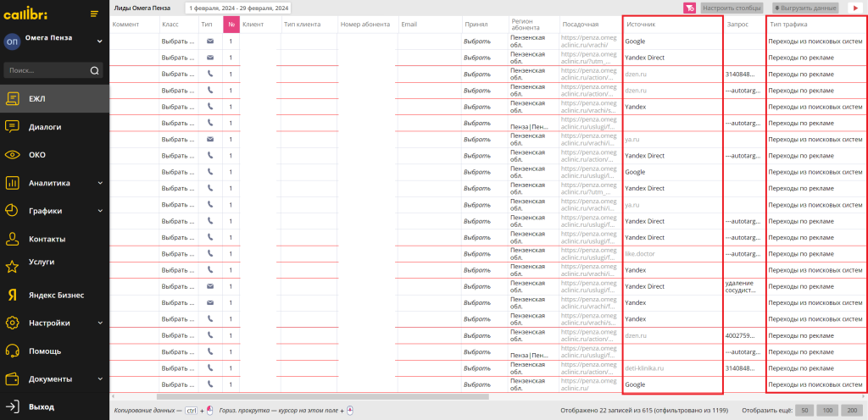This screenshot has height=420, width=868.
Task: Expand the Настройки submenu chevron
Action: (100, 323)
